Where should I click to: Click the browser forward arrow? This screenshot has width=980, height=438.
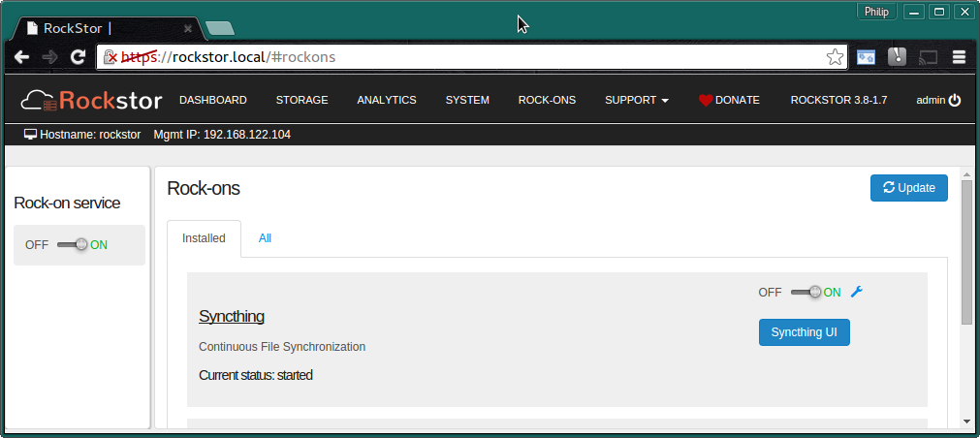[x=50, y=57]
